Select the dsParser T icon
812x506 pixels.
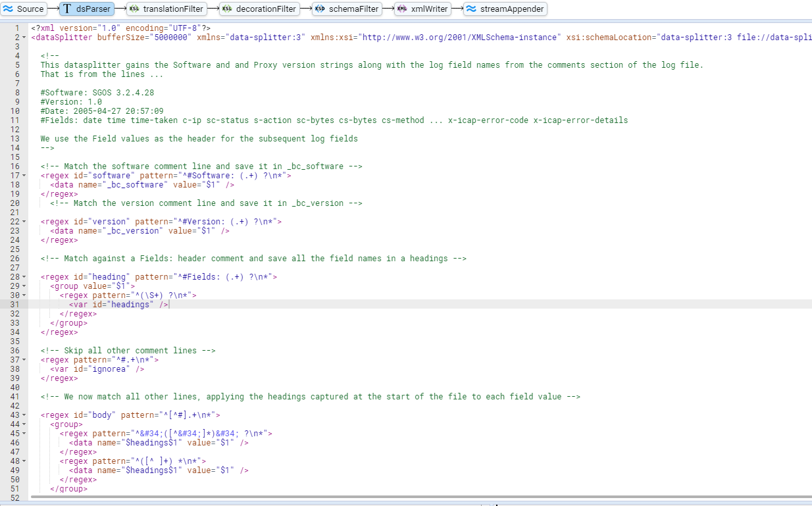(x=67, y=9)
